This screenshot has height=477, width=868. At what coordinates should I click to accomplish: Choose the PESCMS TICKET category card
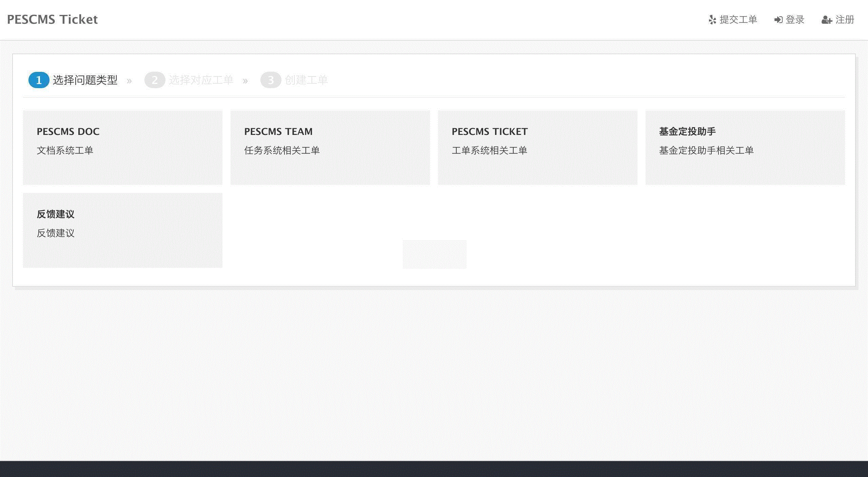coord(537,147)
